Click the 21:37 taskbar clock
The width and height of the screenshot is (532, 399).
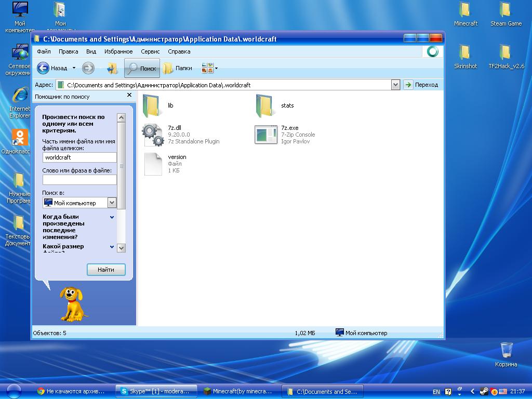coord(517,392)
